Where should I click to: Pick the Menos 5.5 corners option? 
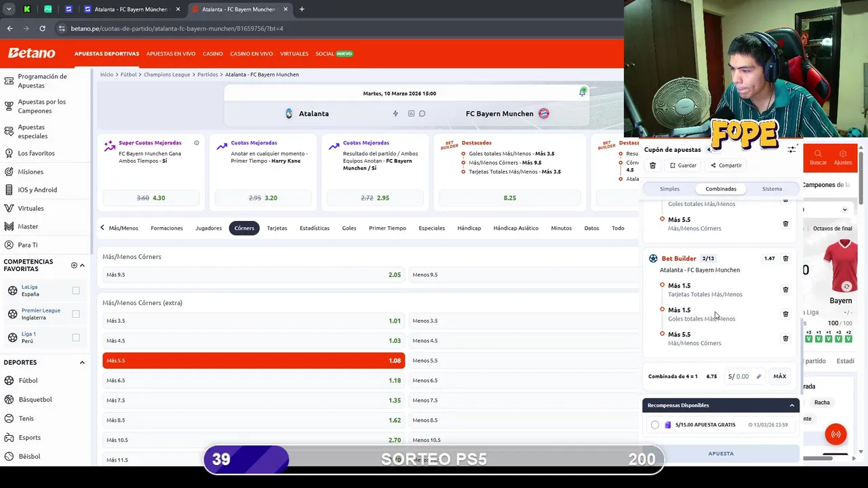[522, 361]
